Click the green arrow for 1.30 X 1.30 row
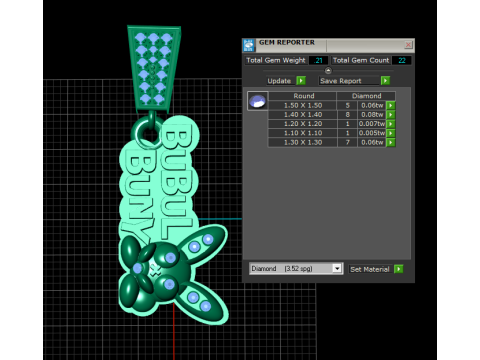The image size is (480, 360). point(391,142)
